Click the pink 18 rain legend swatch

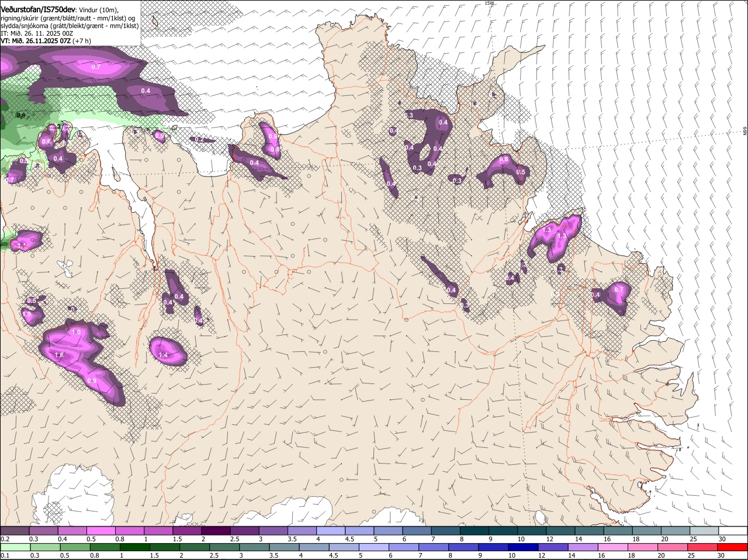642,547
